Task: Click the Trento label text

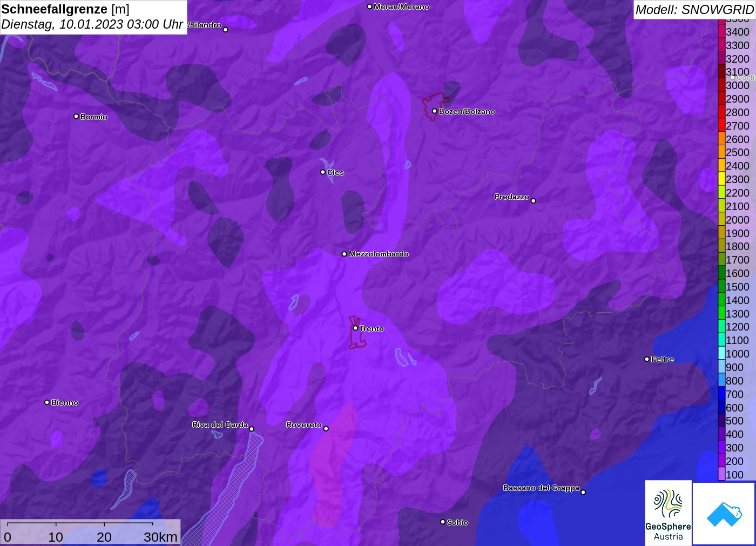Action: pos(372,328)
